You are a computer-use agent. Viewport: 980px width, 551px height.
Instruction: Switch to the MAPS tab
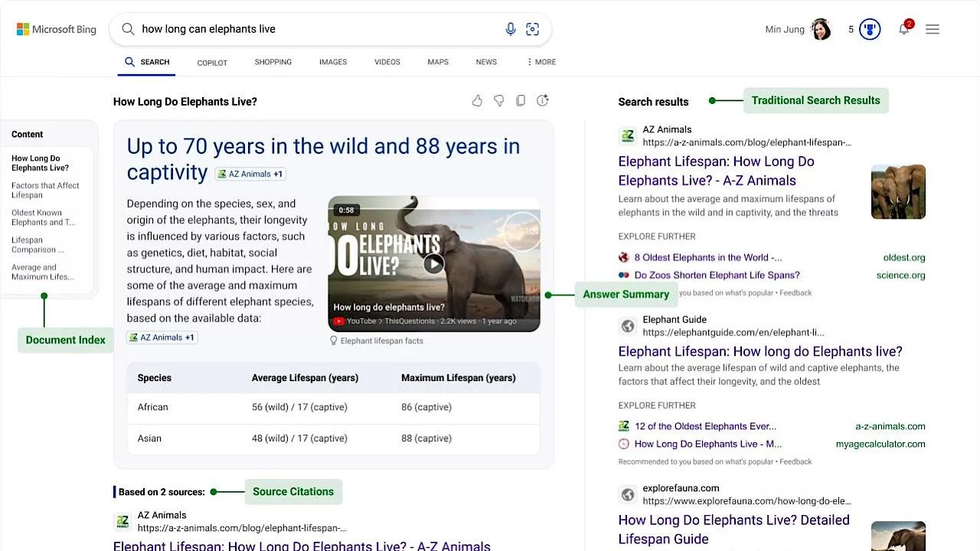click(x=438, y=62)
